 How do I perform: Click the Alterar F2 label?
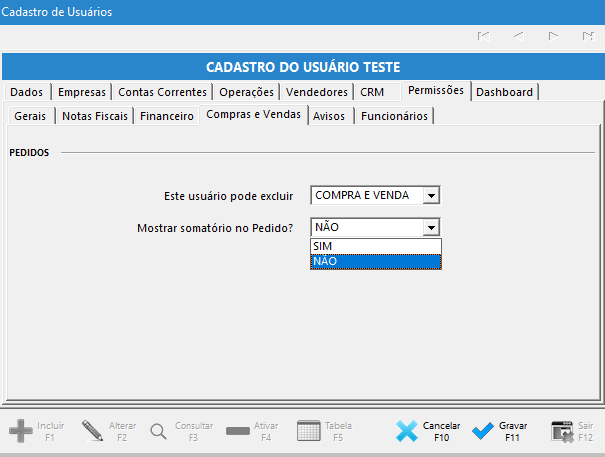(x=122, y=432)
